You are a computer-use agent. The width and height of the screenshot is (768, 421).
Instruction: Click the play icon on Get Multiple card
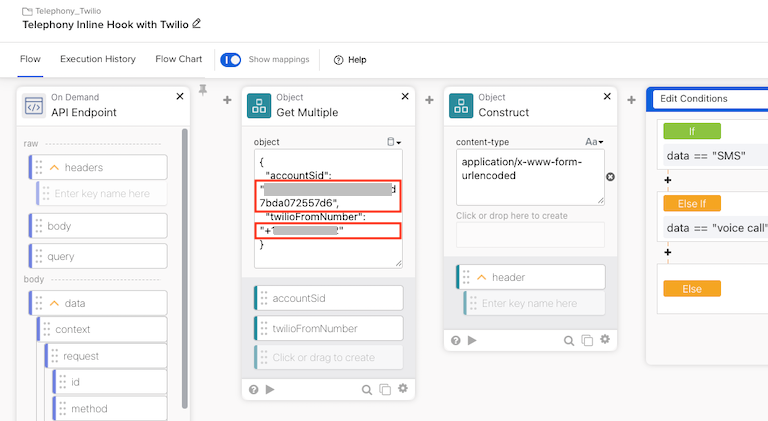(x=270, y=389)
